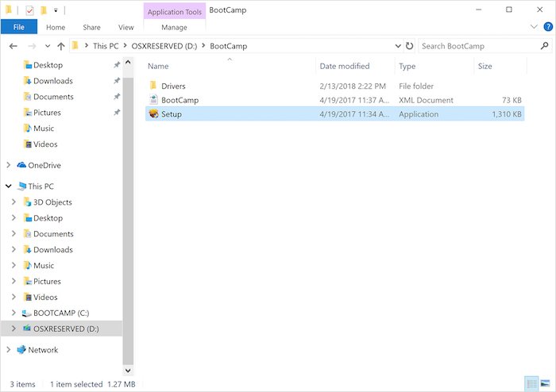Viewport: 556px width, 392px height.
Task: Open pinned Desktop in Quick access
Action: click(x=48, y=65)
